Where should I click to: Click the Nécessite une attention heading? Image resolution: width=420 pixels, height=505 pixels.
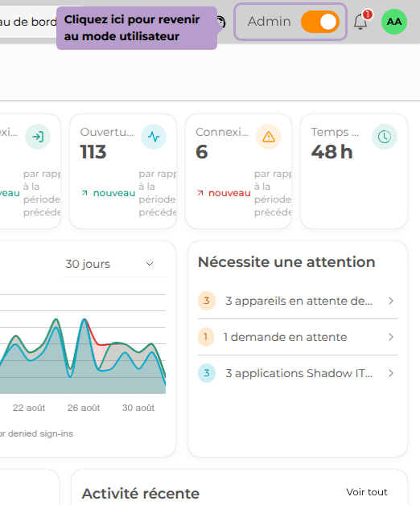click(286, 262)
